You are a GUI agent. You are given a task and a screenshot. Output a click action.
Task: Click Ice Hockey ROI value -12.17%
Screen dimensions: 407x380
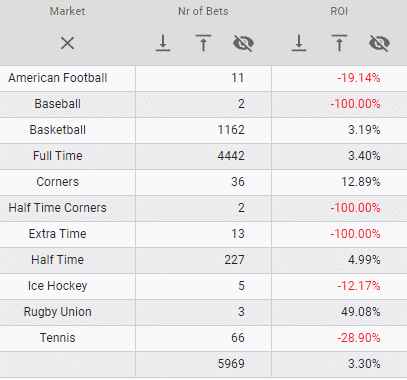point(359,286)
